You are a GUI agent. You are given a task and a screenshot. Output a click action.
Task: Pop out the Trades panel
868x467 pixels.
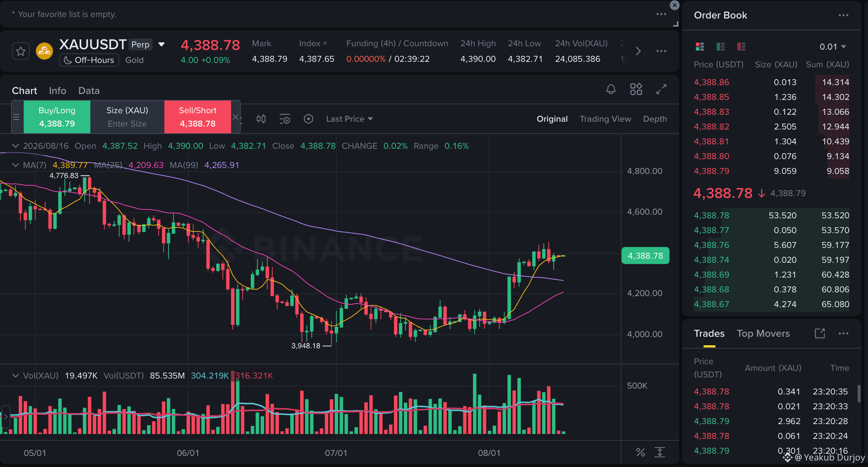[820, 333]
